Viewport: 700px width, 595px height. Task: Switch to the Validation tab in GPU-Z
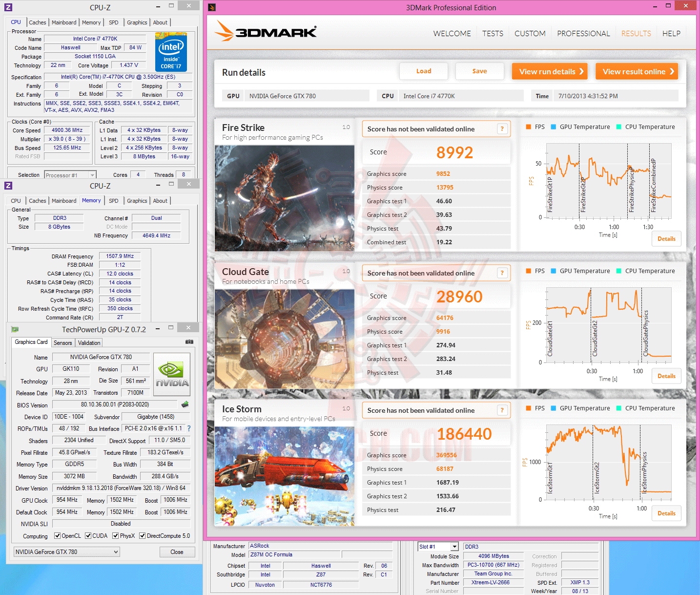(x=89, y=343)
